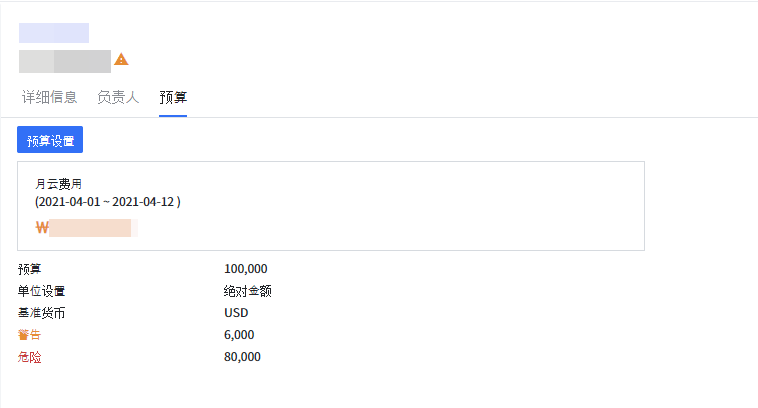Click the 6,000 warning threshold value
The height and width of the screenshot is (408, 758).
pyautogui.click(x=239, y=335)
